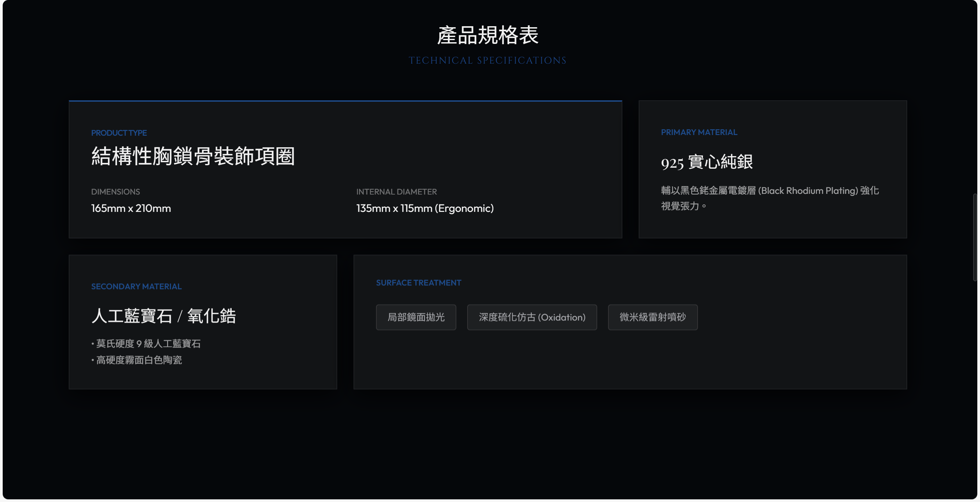Click the 深度硫化仿古 (Oxidation) tag
Screen dimensions: 980x502
click(532, 317)
